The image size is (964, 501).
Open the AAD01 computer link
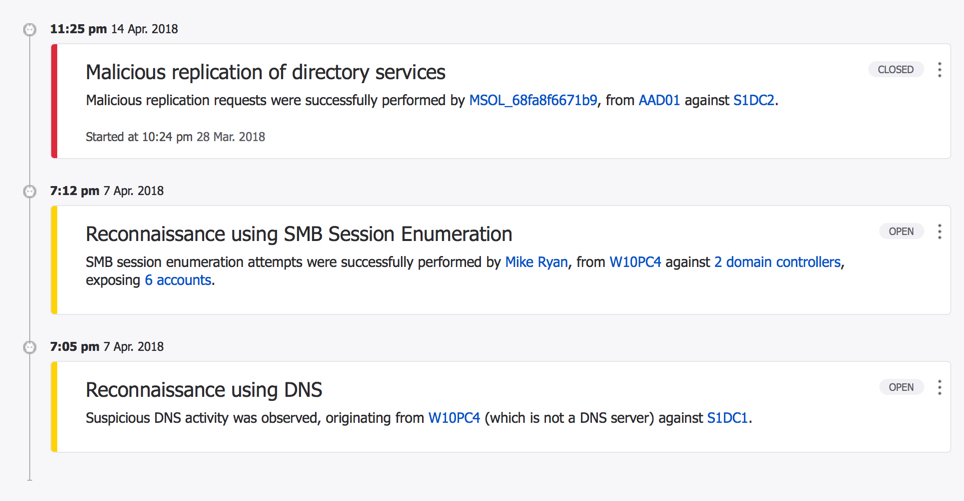point(659,100)
